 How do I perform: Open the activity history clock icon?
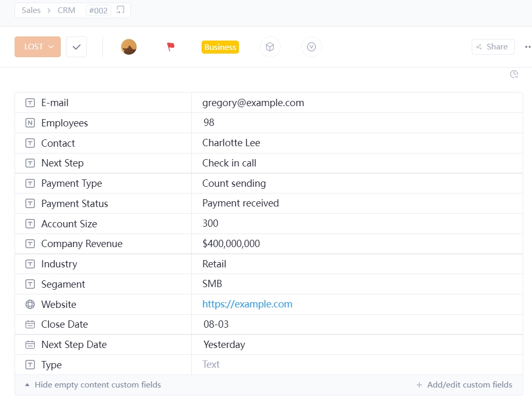tap(514, 74)
